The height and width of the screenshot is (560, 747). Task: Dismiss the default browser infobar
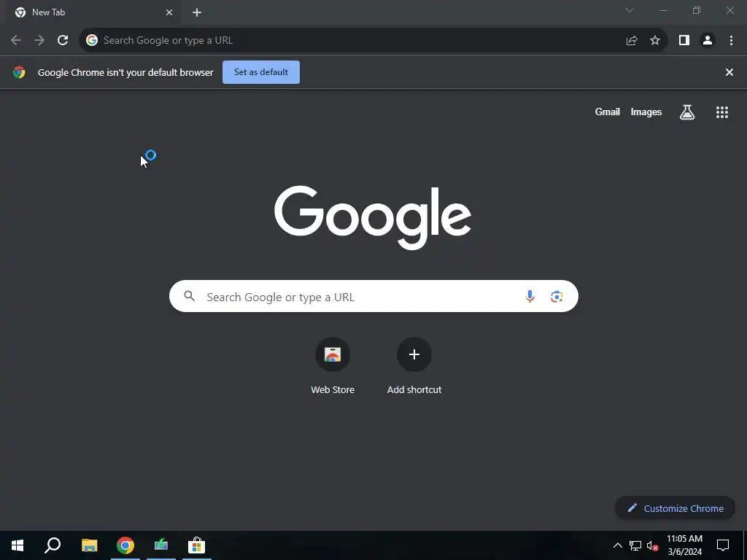click(729, 72)
